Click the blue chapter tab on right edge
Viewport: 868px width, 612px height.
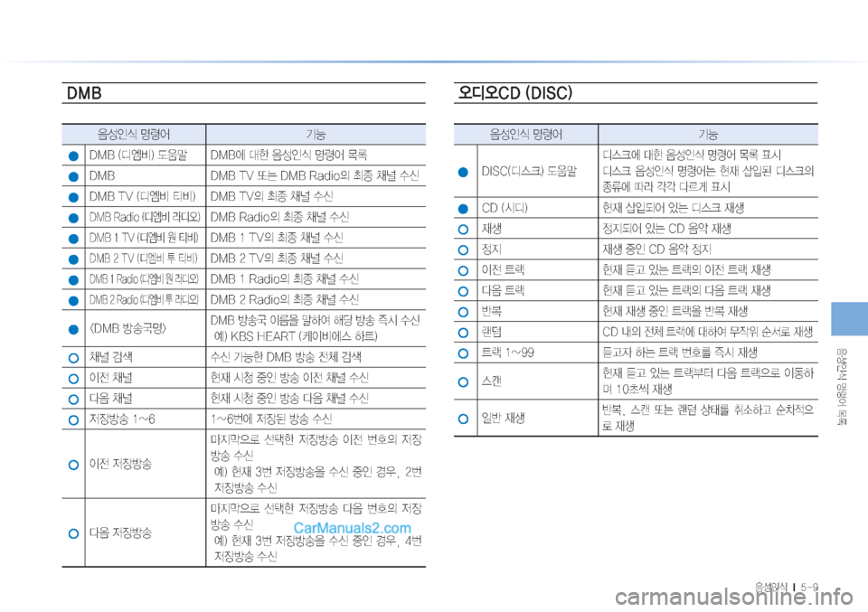point(849,319)
